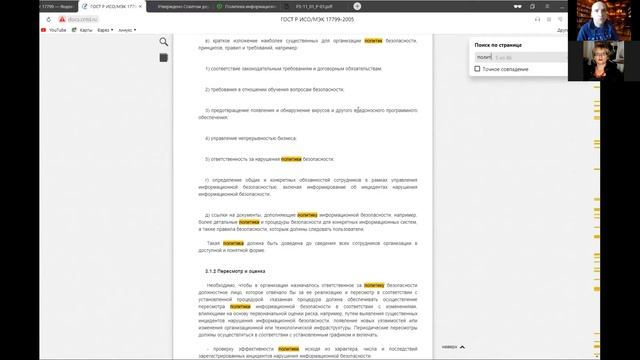Switch to the 'Политика информационной' tab

247,7
